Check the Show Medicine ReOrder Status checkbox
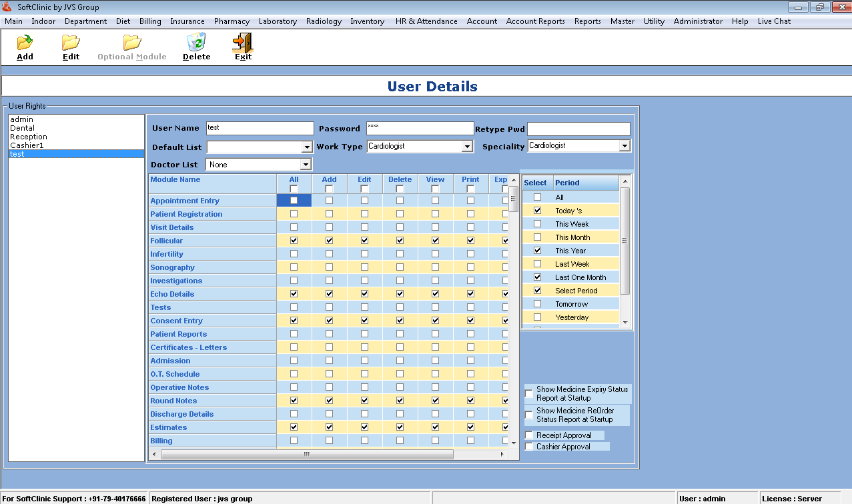Image resolution: width=852 pixels, height=504 pixels. (x=529, y=415)
